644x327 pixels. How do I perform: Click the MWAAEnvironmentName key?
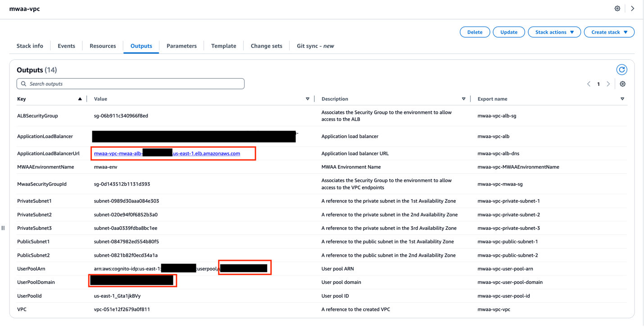click(x=45, y=167)
